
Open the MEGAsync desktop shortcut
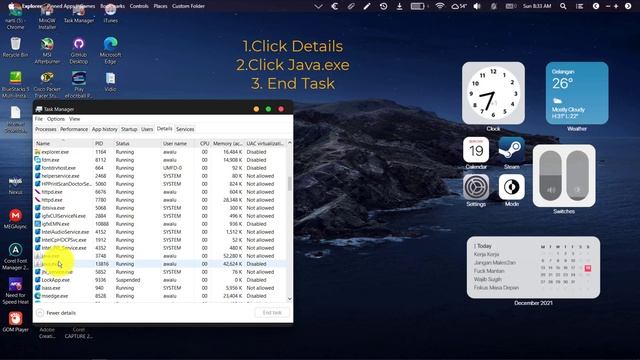[15, 218]
